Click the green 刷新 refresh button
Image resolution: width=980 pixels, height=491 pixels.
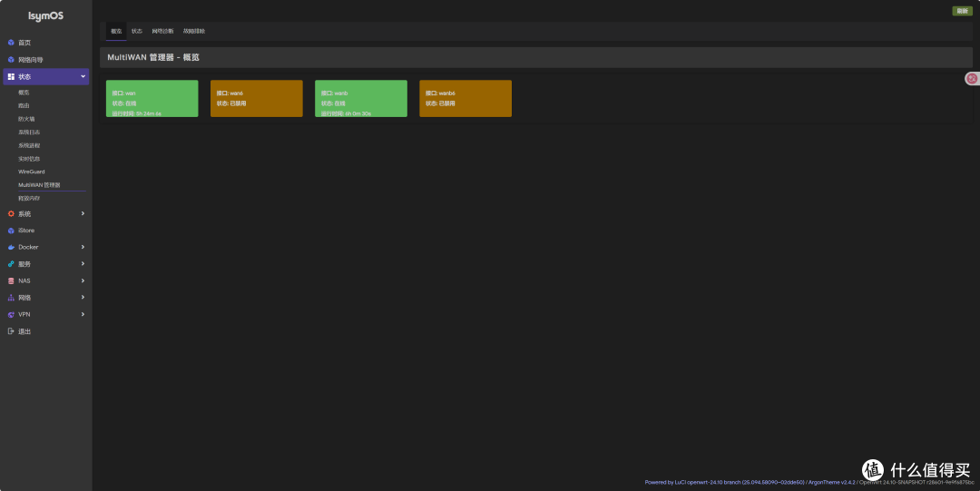962,11
